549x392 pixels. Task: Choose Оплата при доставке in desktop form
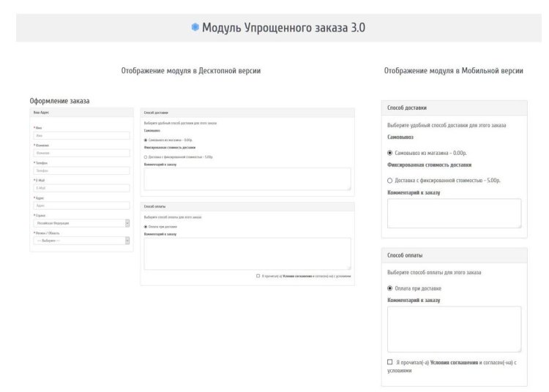(146, 227)
